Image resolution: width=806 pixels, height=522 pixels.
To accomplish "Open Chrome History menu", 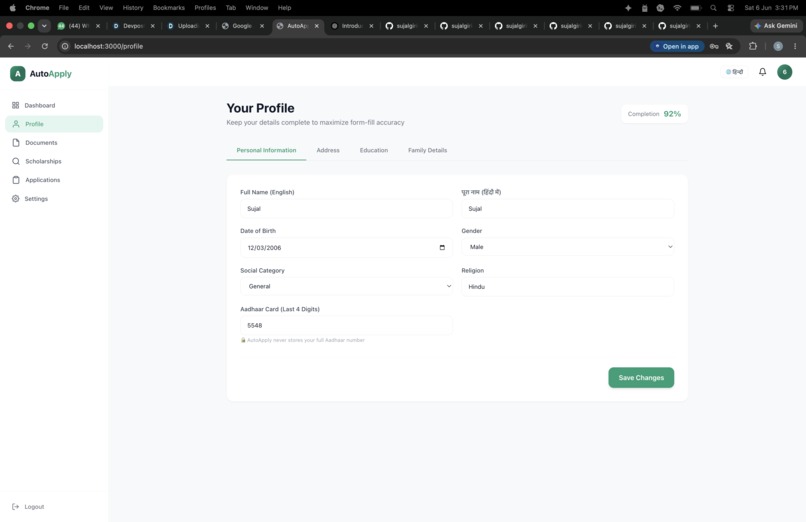I will pos(133,8).
